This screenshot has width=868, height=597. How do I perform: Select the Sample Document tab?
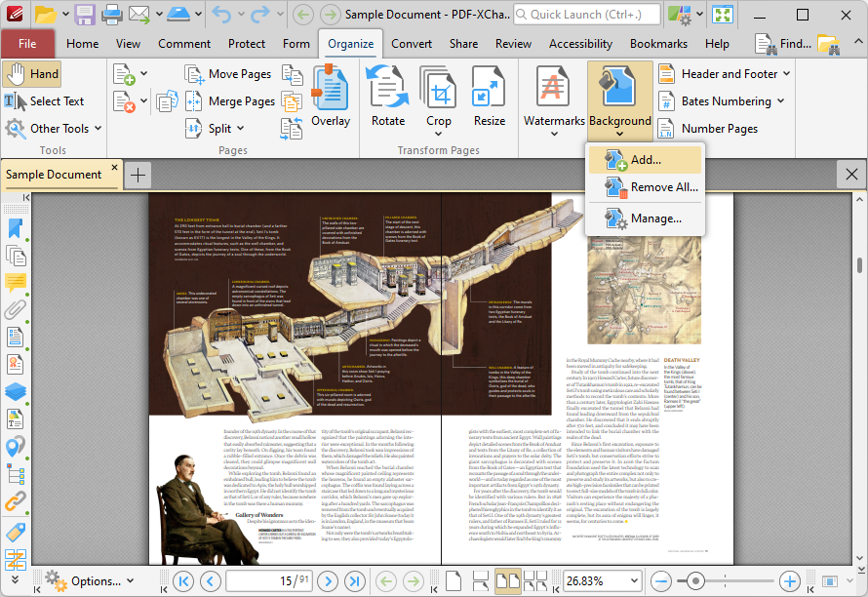pyautogui.click(x=54, y=175)
